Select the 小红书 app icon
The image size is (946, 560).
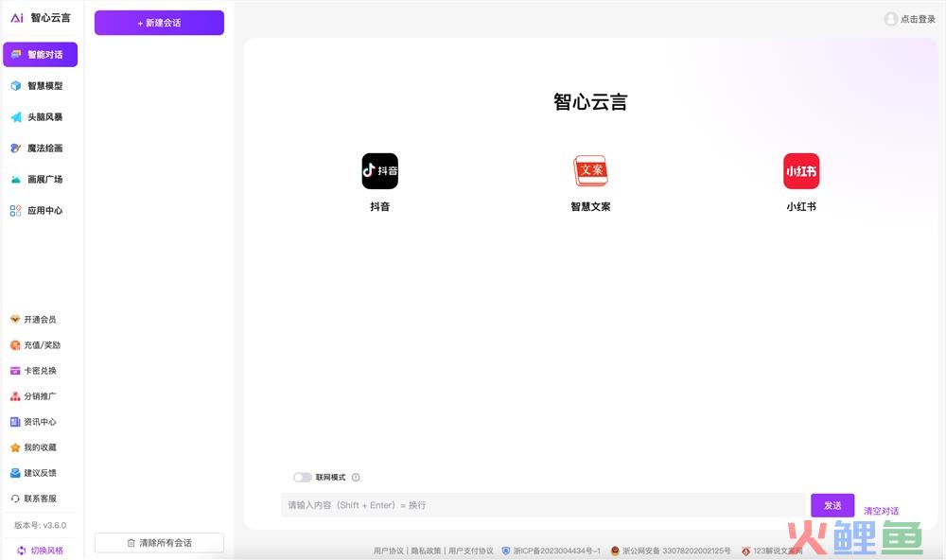pos(801,171)
